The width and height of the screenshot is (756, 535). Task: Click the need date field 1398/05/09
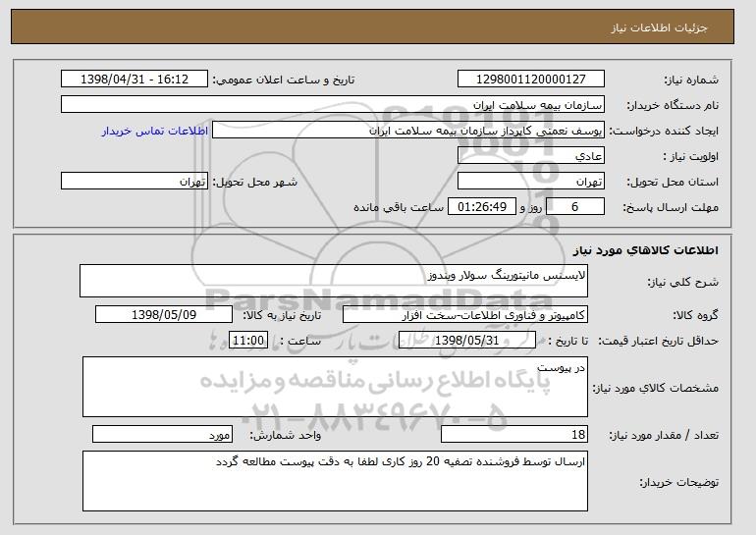pyautogui.click(x=164, y=315)
